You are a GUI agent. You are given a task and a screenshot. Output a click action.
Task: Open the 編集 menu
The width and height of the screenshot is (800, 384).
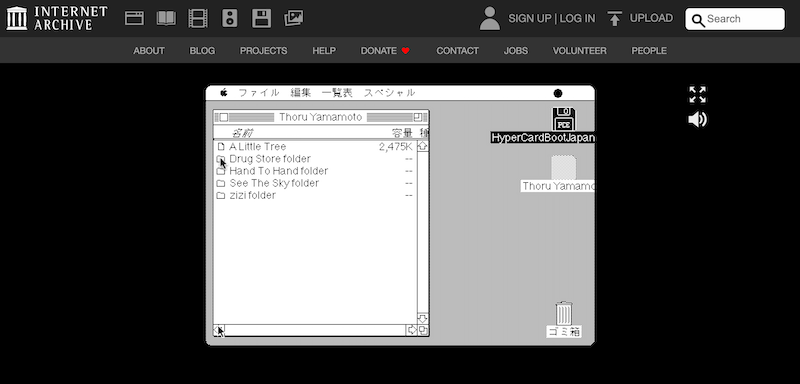point(301,93)
